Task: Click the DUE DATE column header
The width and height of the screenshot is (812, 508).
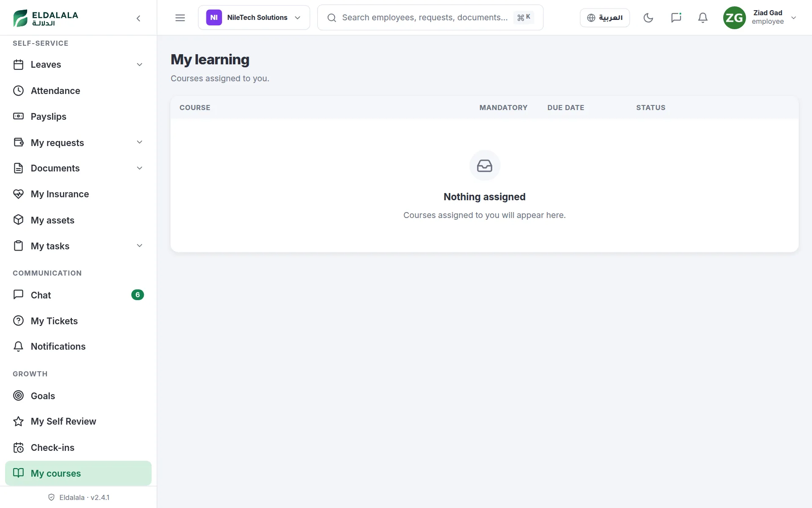Action: [565, 108]
